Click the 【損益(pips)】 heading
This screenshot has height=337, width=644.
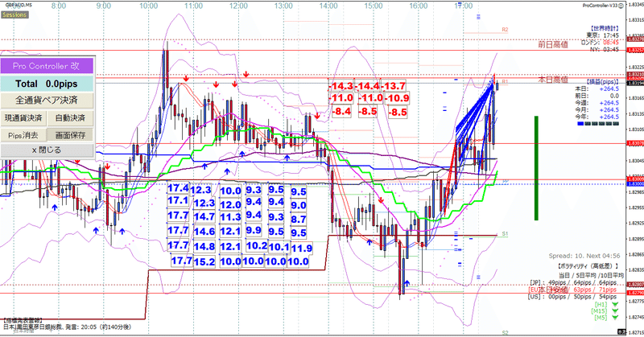point(602,82)
